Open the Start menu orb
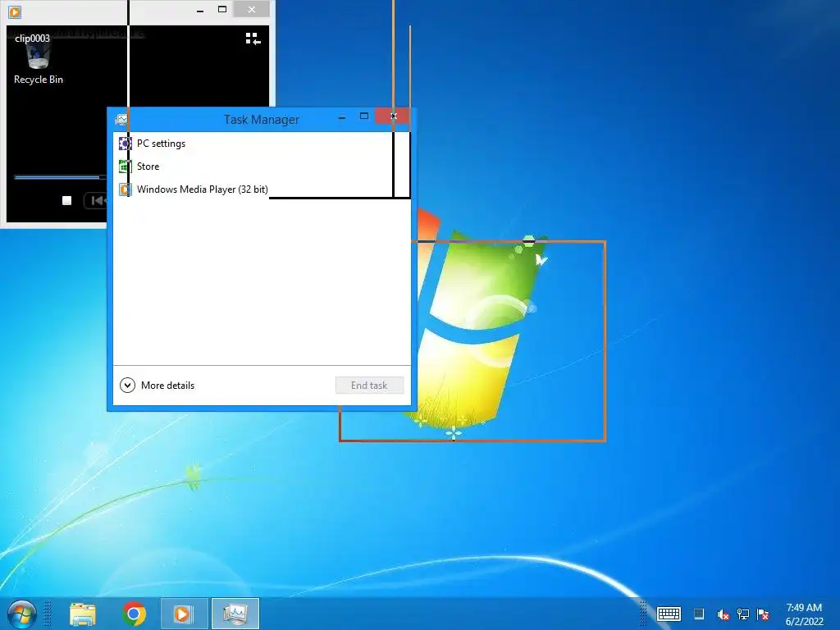840x630 pixels. click(x=21, y=614)
